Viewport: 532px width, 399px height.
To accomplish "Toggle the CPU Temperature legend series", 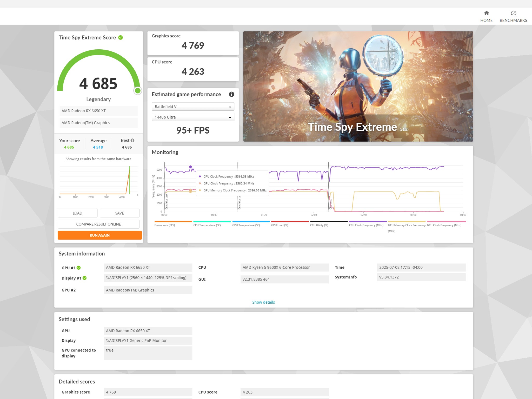I will 207,225.
